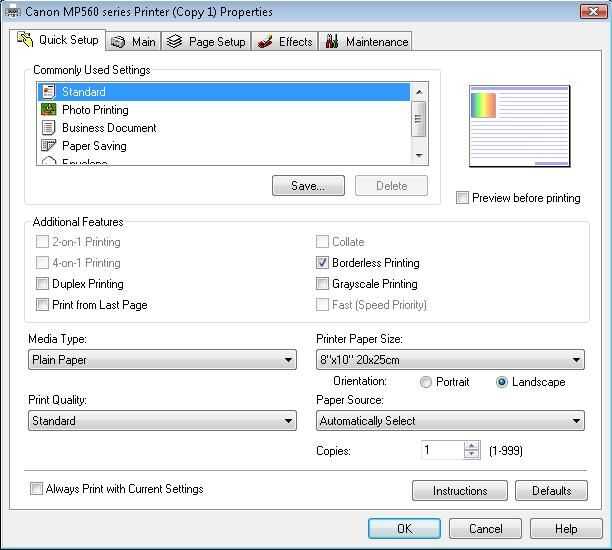Click the Maintenance tools icon
Screen dimensions: 612x550
point(332,41)
